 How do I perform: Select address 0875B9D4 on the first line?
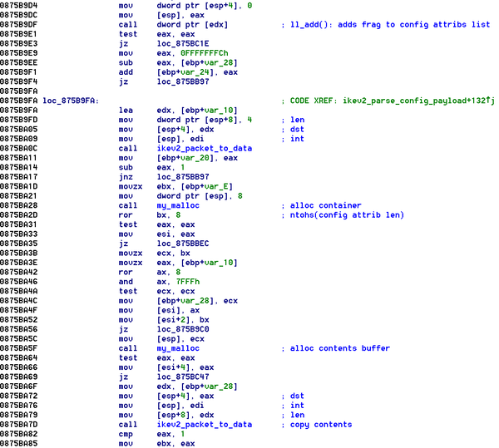[x=19, y=6]
